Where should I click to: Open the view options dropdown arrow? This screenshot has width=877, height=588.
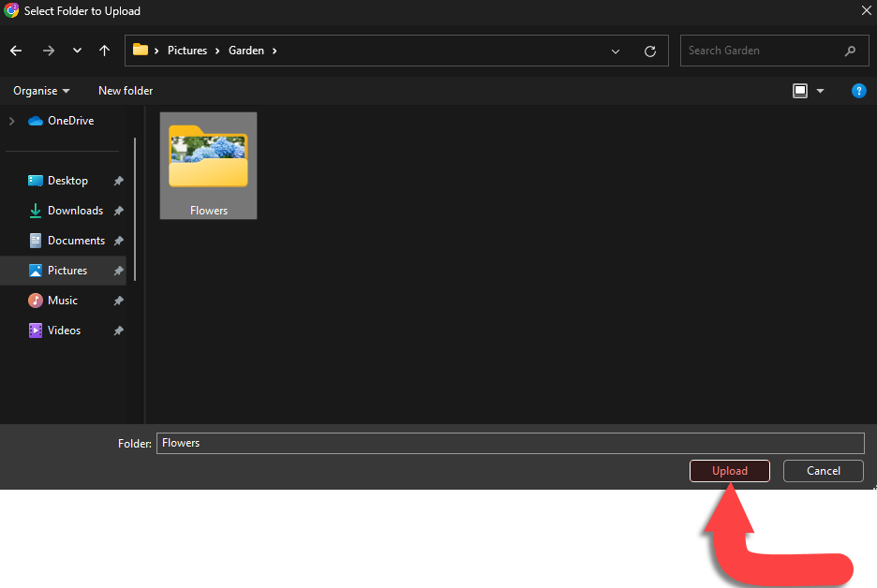(821, 91)
